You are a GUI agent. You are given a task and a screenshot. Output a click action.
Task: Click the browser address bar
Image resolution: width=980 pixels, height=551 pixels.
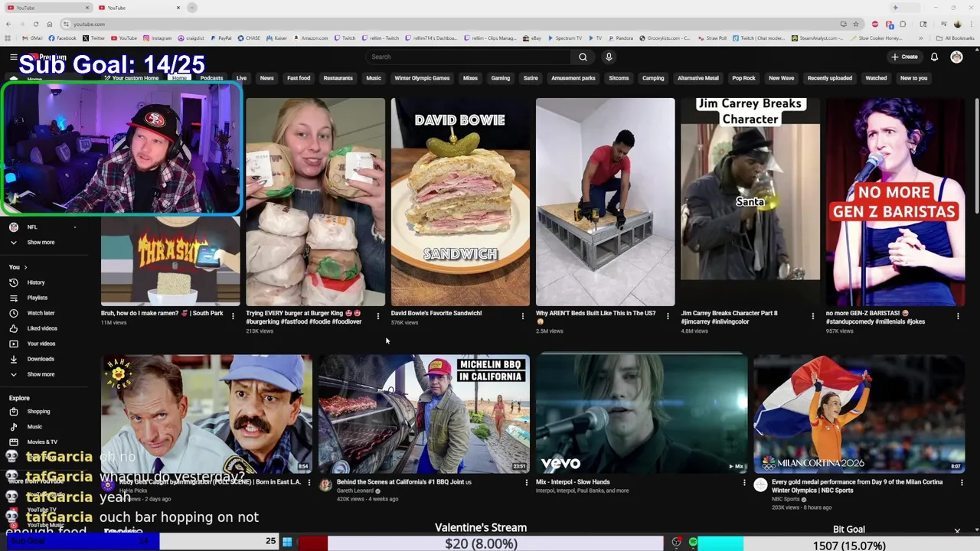(452, 24)
